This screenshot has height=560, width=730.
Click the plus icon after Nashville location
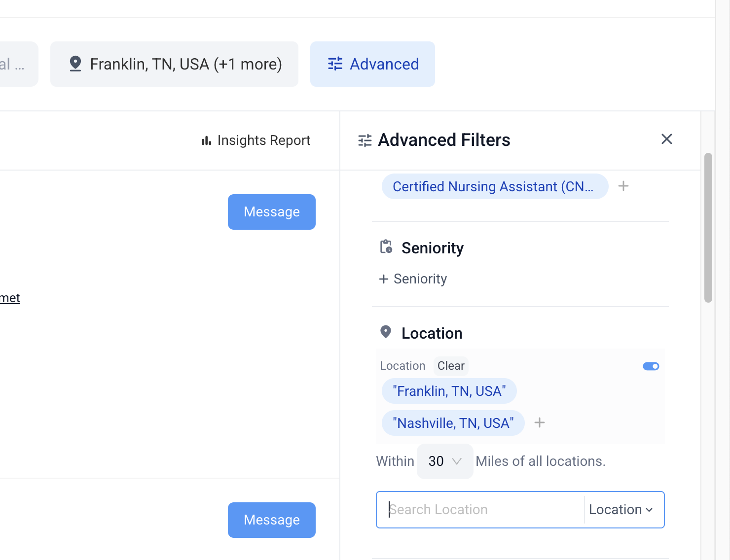[540, 423]
